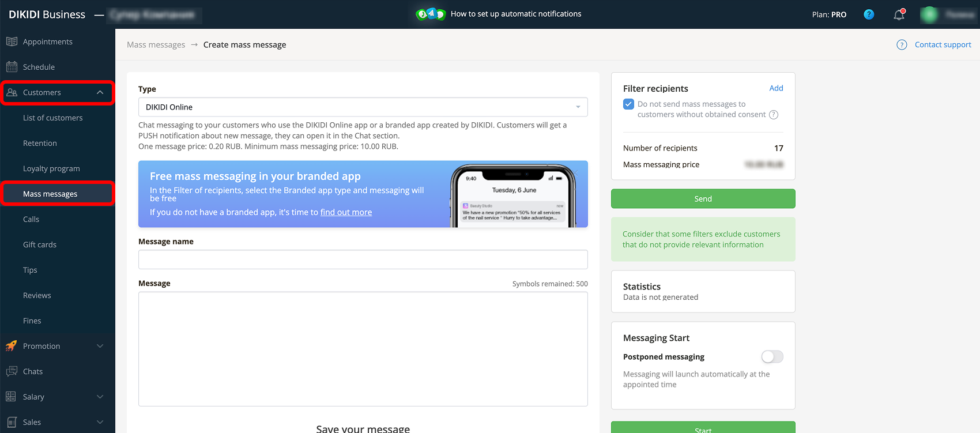Click the DIKIDI Business logo text
The width and height of the screenshot is (980, 433).
pyautogui.click(x=47, y=14)
